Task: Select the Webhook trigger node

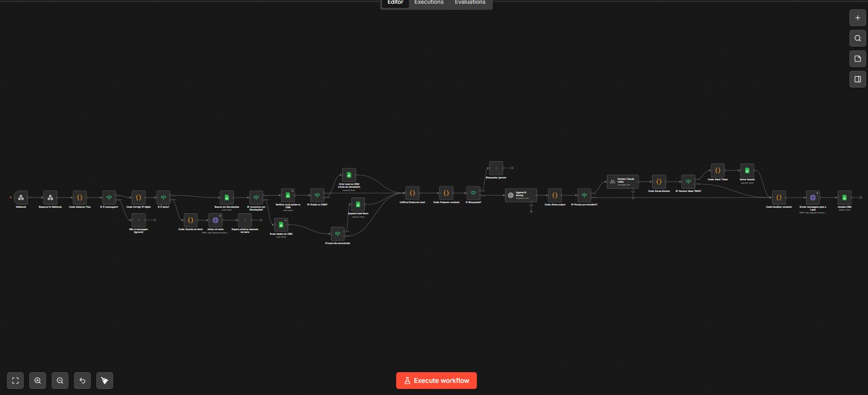Action: point(21,197)
